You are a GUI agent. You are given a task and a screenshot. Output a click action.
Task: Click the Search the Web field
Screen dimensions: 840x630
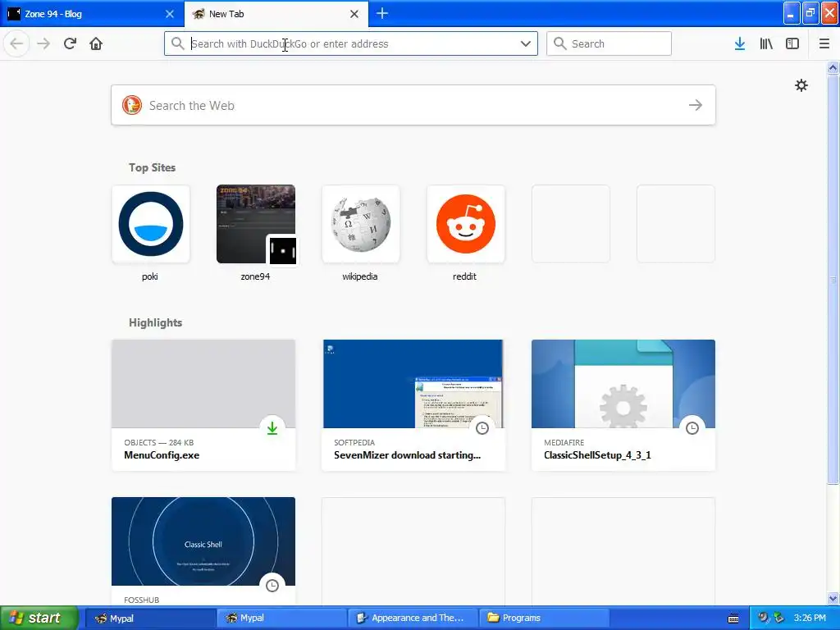413,105
